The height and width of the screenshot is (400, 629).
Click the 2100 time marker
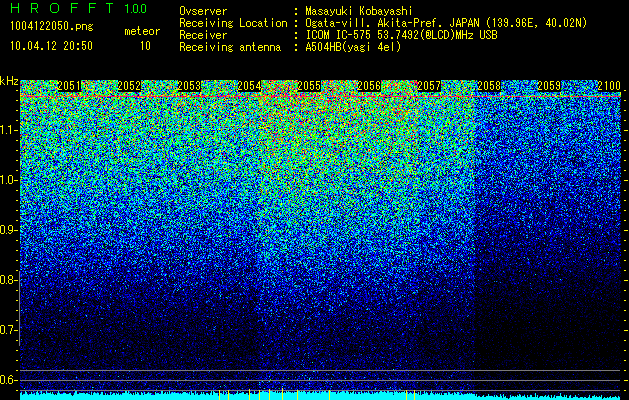coord(609,86)
